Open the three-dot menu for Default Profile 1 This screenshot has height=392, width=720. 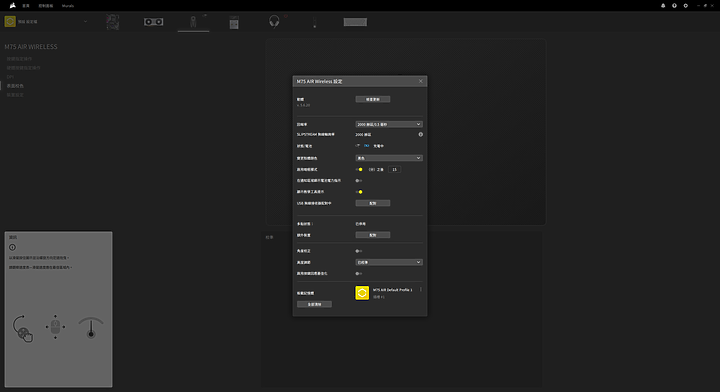tap(421, 290)
